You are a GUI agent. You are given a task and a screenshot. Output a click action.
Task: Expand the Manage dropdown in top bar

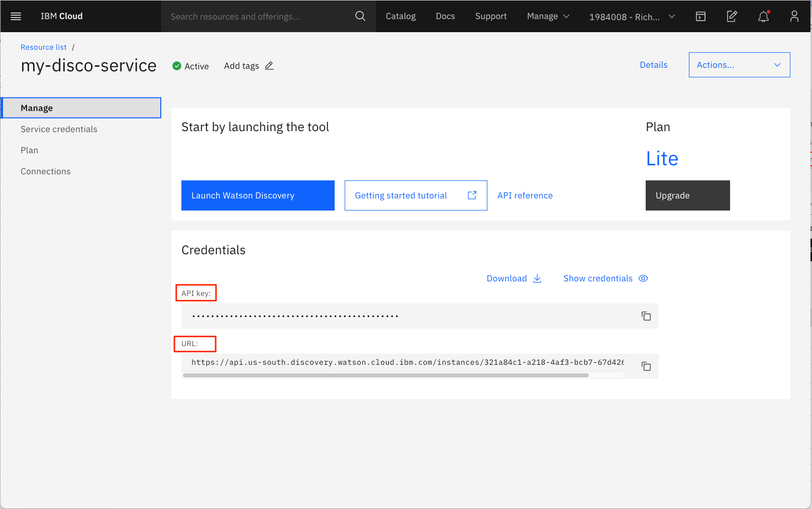click(548, 16)
